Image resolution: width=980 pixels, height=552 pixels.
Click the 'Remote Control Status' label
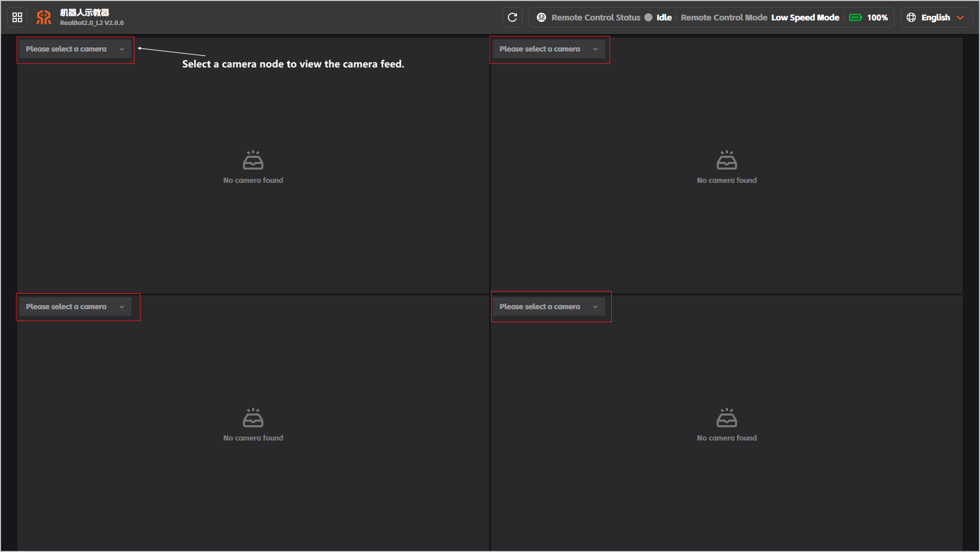(x=596, y=17)
